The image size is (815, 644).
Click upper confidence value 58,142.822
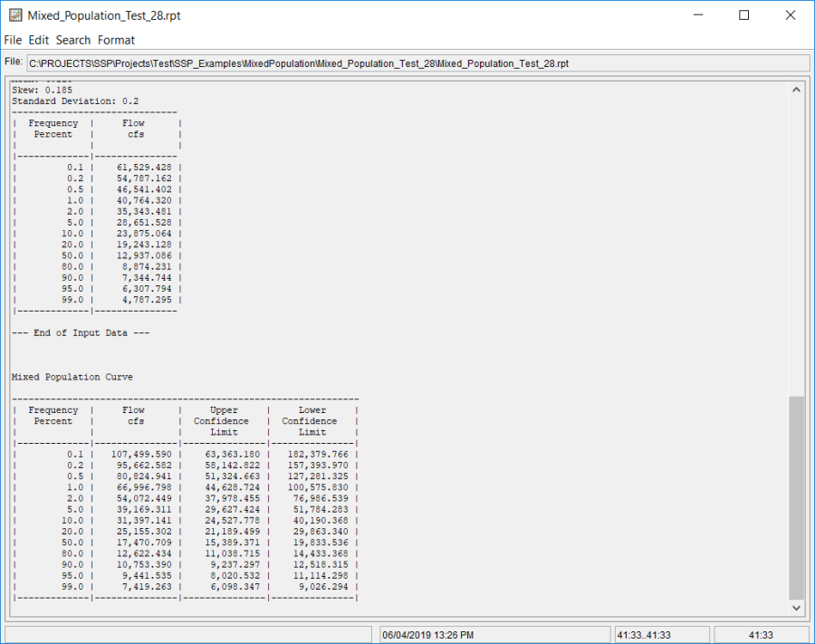[233, 466]
